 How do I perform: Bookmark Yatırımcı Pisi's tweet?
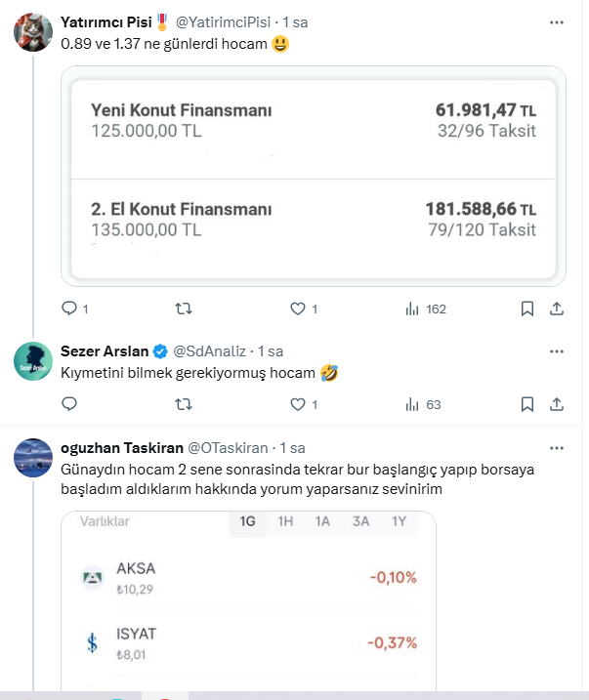click(526, 309)
